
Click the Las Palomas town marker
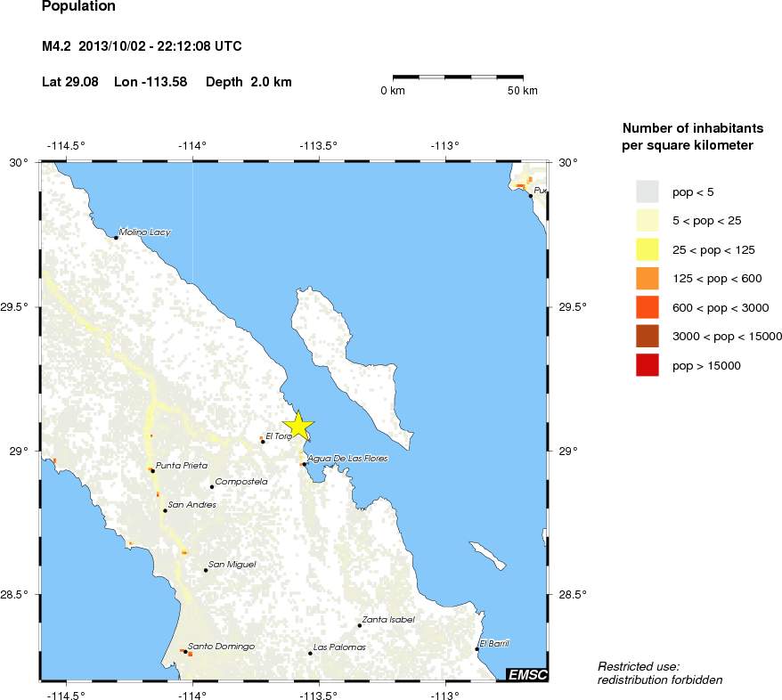(310, 654)
